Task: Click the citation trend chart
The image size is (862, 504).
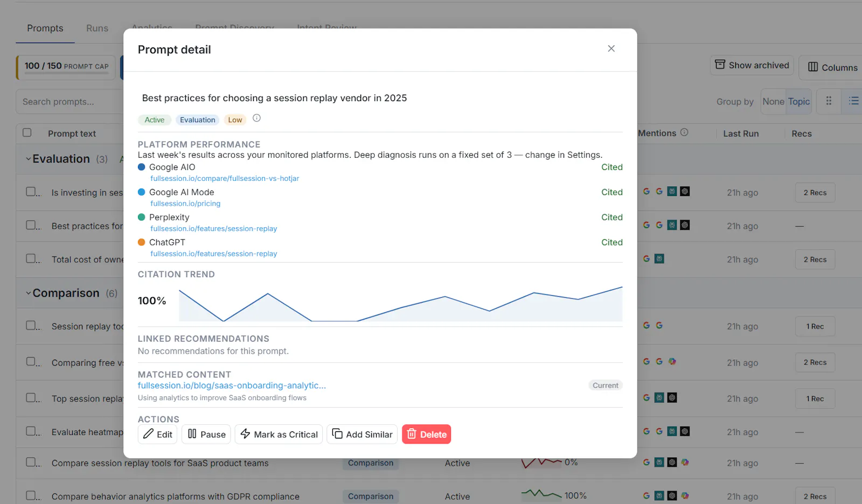Action: click(400, 304)
